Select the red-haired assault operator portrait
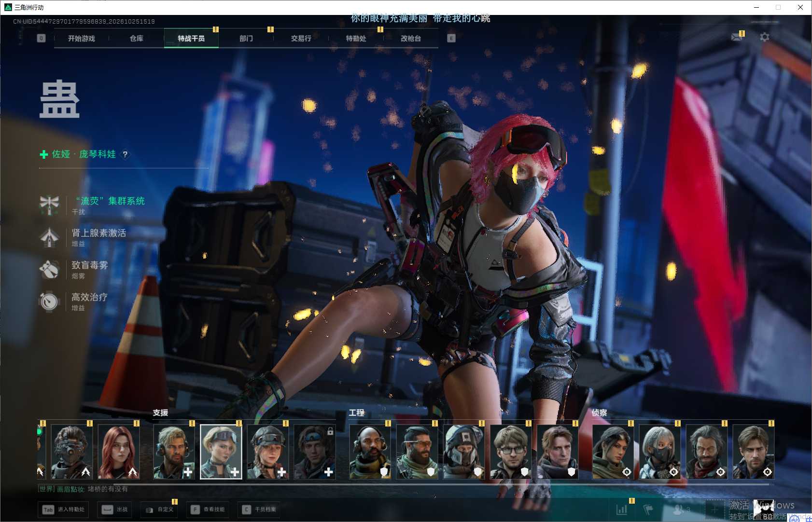 (x=119, y=452)
